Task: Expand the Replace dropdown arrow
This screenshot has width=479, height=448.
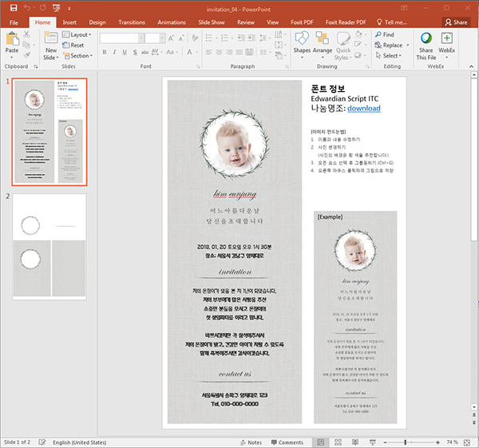Action: click(x=408, y=46)
